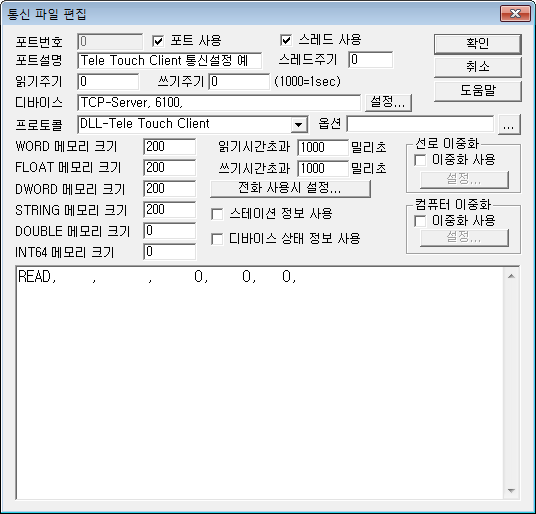Click the 스레드주기 input field
Image resolution: width=536 pixels, height=514 pixels.
point(371,60)
